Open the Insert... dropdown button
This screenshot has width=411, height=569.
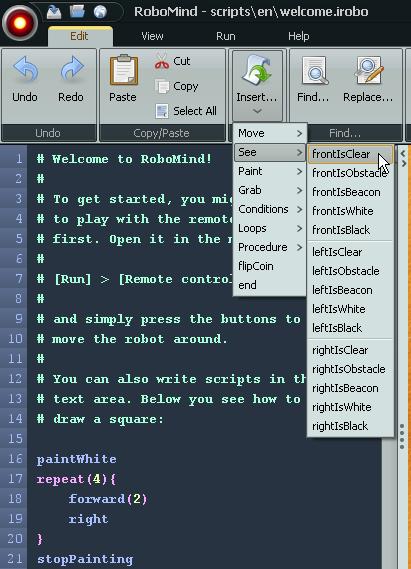coord(257,86)
